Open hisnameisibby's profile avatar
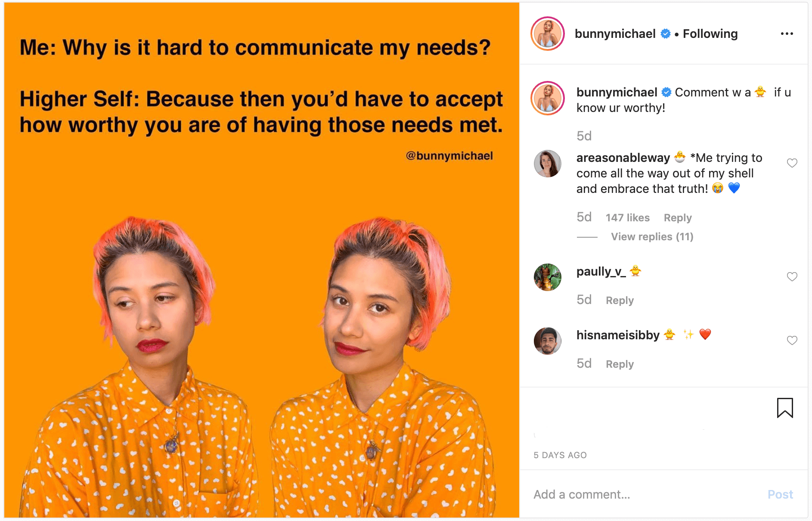 coord(548,341)
